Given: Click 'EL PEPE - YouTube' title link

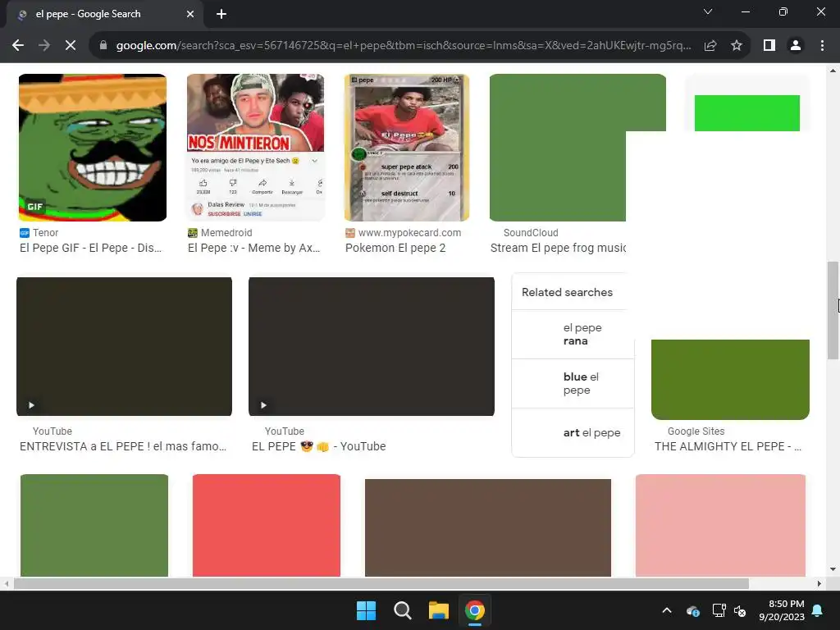Looking at the screenshot, I should [319, 446].
